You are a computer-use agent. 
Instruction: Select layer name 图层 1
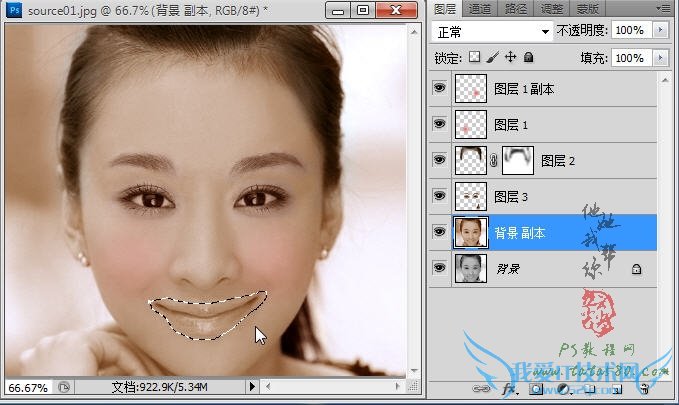511,125
